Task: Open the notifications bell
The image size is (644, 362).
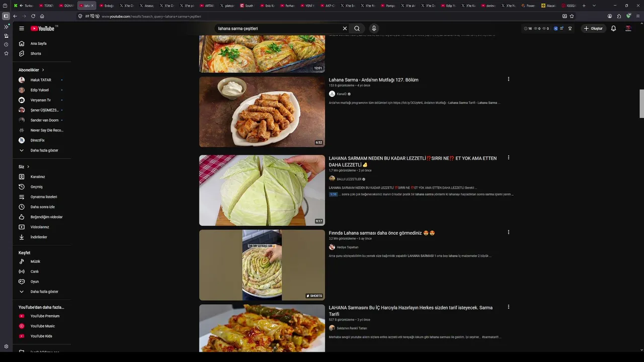Action: click(613, 29)
